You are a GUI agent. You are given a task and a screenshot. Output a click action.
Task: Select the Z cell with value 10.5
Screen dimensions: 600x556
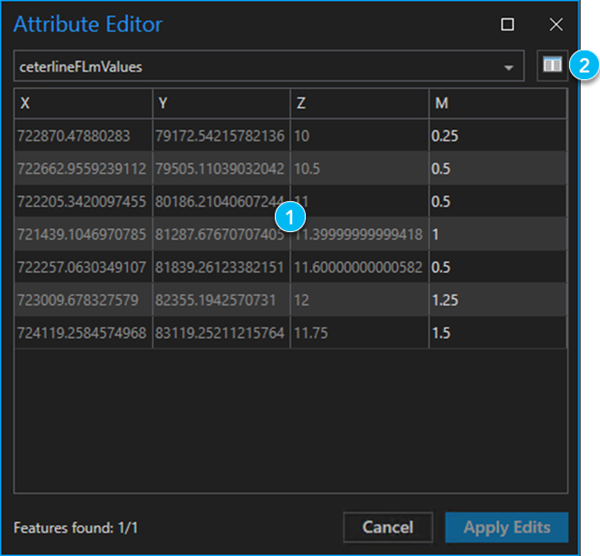pos(359,169)
